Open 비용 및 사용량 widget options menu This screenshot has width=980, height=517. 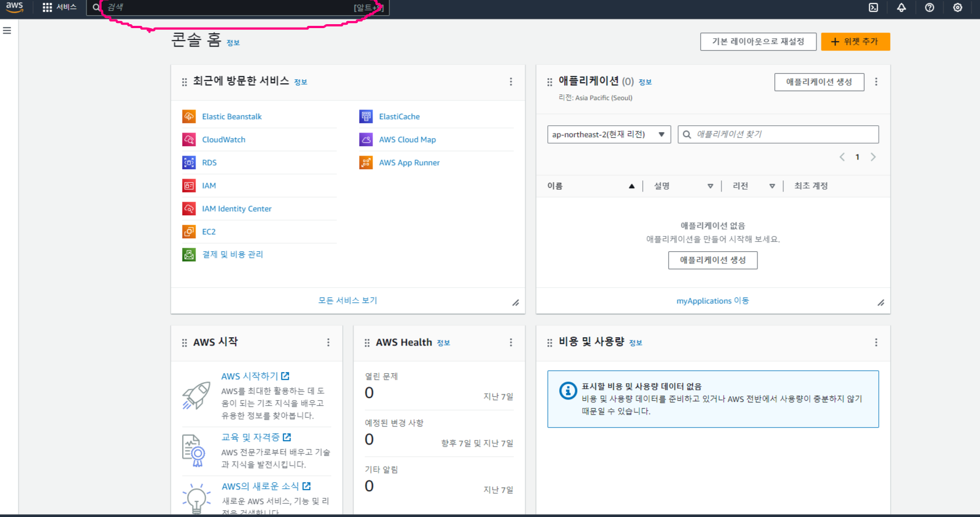pos(876,342)
